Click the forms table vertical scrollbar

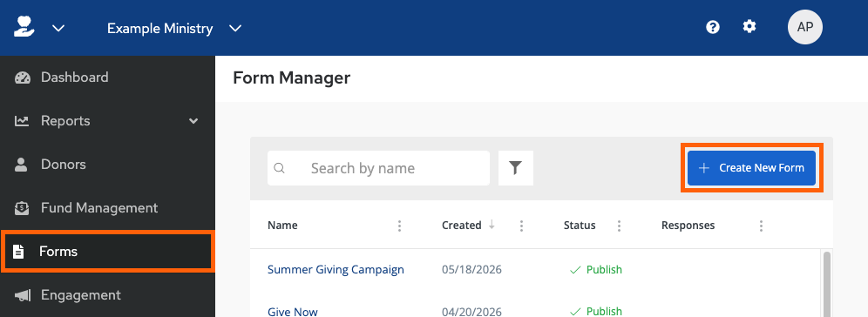coord(827,285)
